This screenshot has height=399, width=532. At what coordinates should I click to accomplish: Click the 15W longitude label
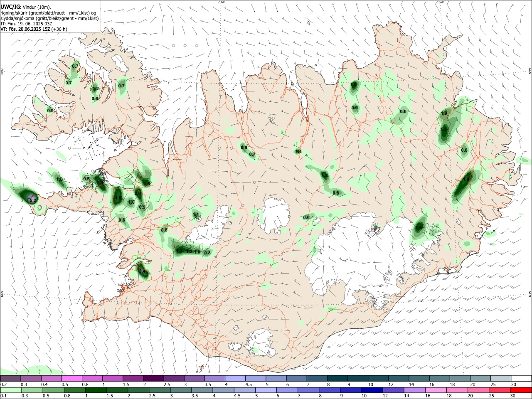click(441, 2)
